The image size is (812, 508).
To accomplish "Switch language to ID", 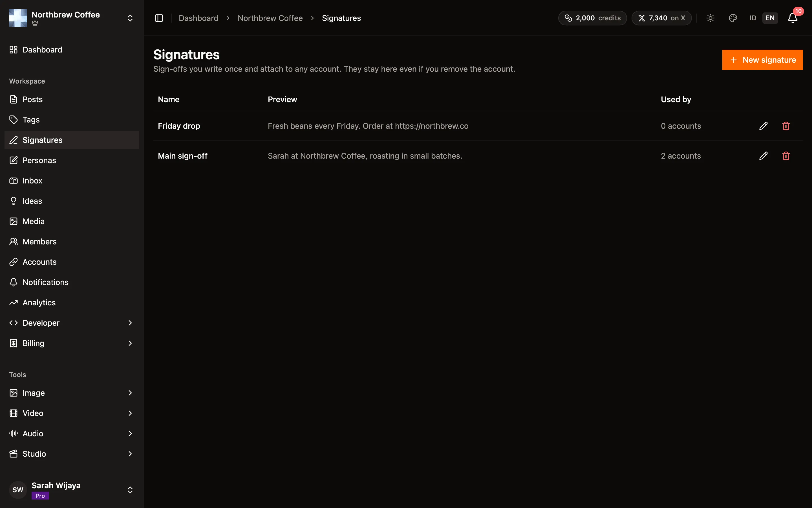I will click(x=753, y=18).
